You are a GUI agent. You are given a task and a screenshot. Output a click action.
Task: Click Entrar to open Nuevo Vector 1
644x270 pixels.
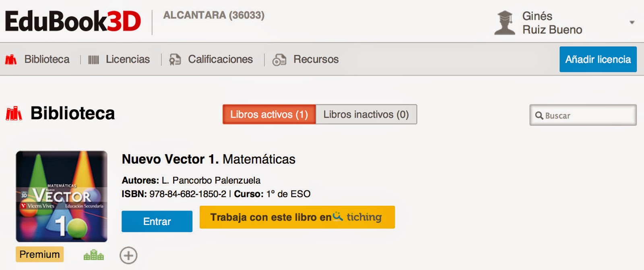157,221
